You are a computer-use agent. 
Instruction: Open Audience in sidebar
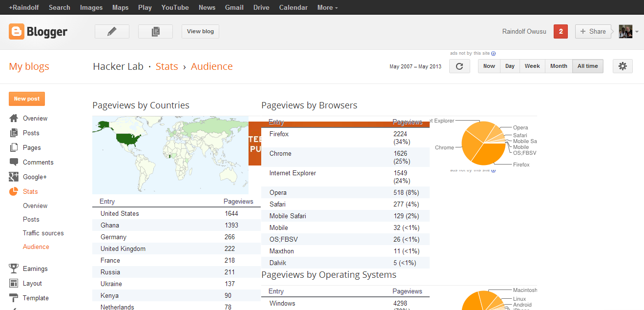click(36, 247)
